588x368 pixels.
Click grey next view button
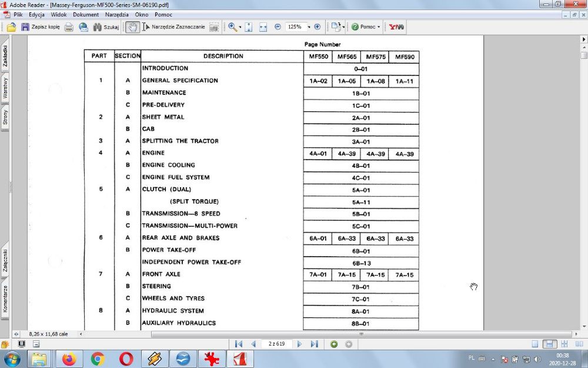tap(348, 344)
